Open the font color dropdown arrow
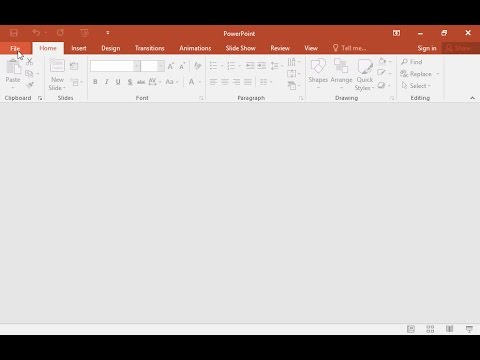Viewport: 480px width, 360px height. click(x=200, y=82)
